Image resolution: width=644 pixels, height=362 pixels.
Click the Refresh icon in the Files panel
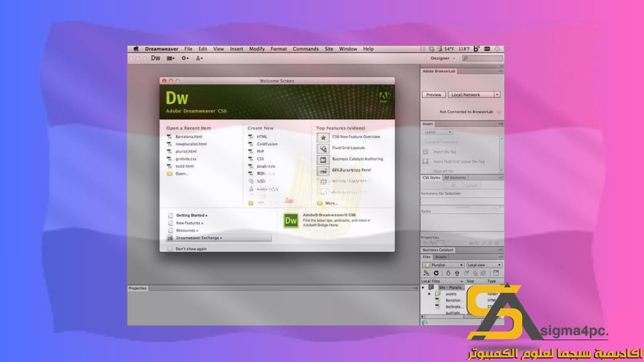(437, 273)
